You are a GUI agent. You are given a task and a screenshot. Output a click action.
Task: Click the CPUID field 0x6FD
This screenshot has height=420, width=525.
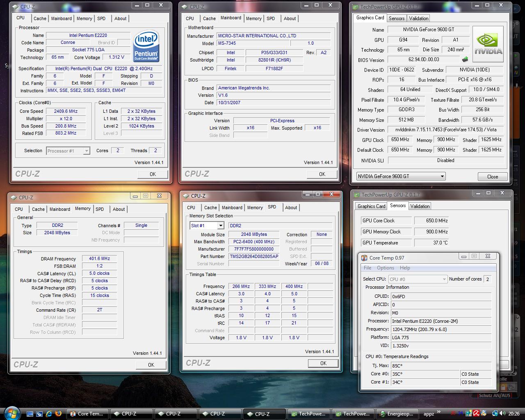[x=441, y=297]
